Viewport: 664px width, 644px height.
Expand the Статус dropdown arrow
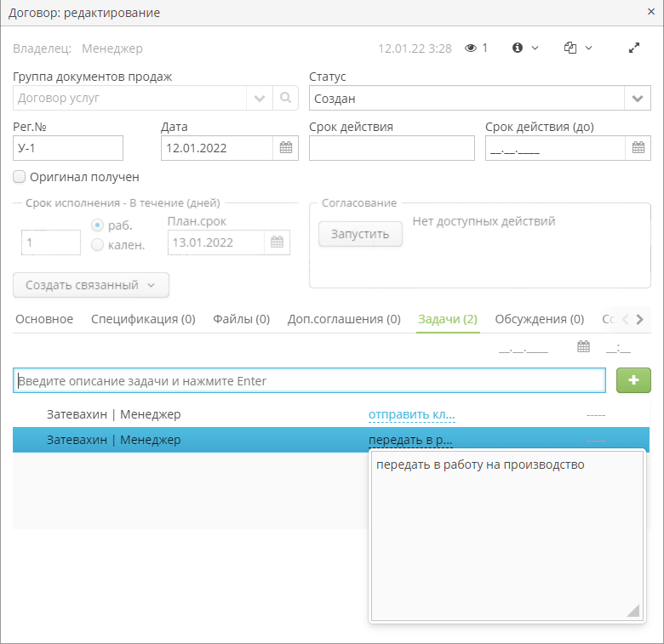[x=638, y=98]
